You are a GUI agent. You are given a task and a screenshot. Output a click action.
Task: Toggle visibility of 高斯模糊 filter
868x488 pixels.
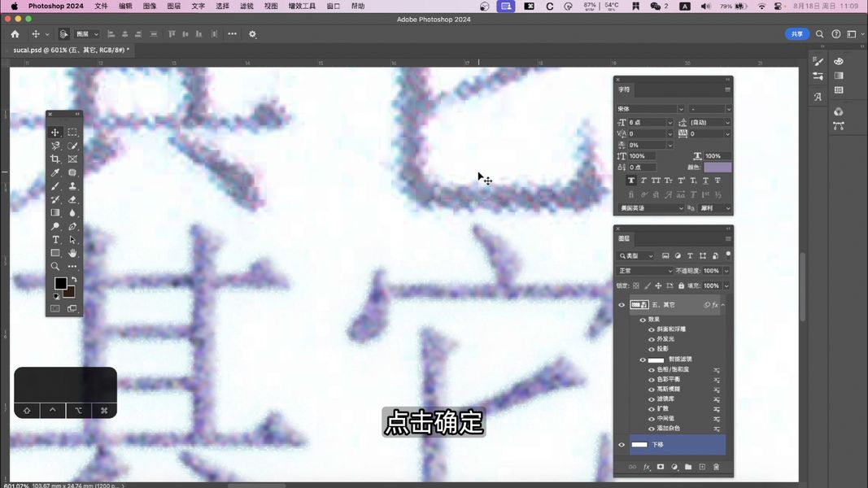pyautogui.click(x=652, y=390)
